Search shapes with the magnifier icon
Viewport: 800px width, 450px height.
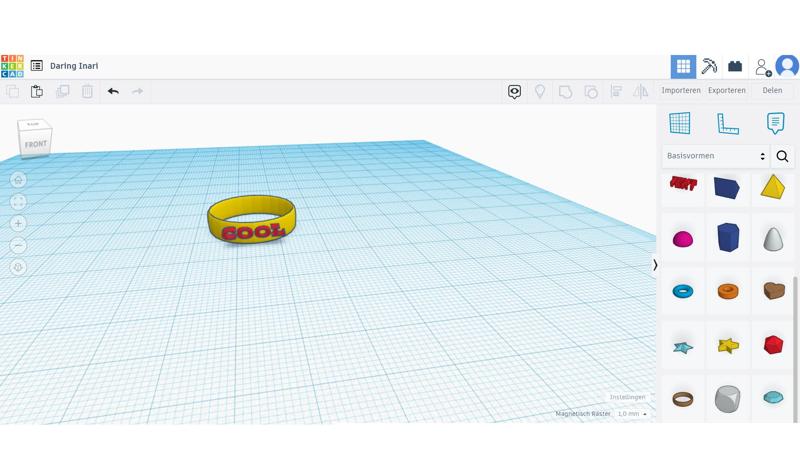pyautogui.click(x=782, y=156)
